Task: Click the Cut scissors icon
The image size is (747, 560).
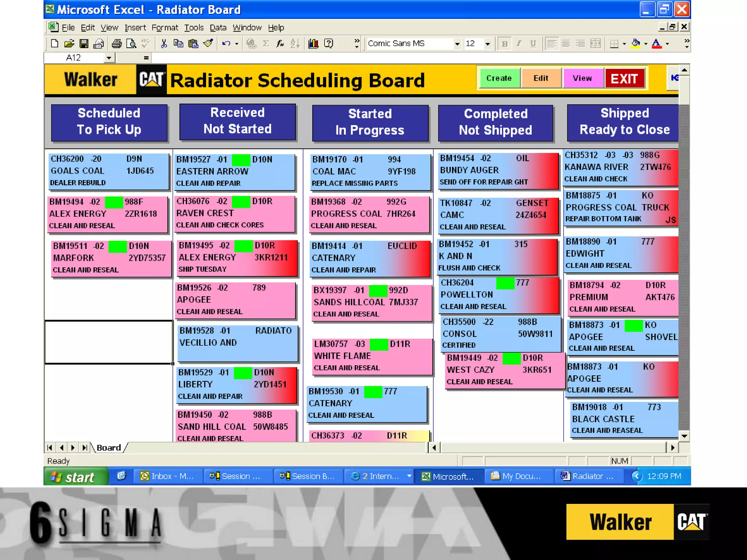Action: [x=164, y=44]
